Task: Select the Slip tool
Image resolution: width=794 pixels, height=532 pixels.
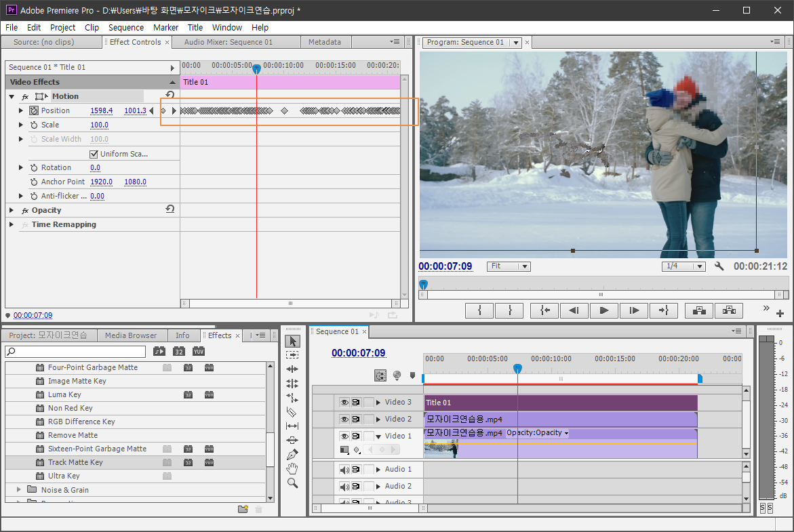Action: pyautogui.click(x=292, y=426)
